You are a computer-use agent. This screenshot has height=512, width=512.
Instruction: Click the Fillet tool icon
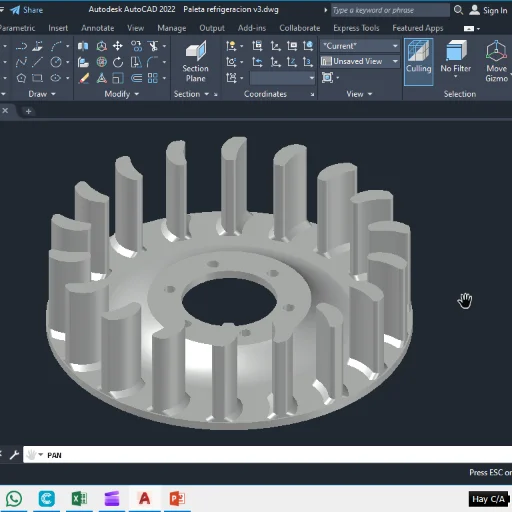(152, 62)
